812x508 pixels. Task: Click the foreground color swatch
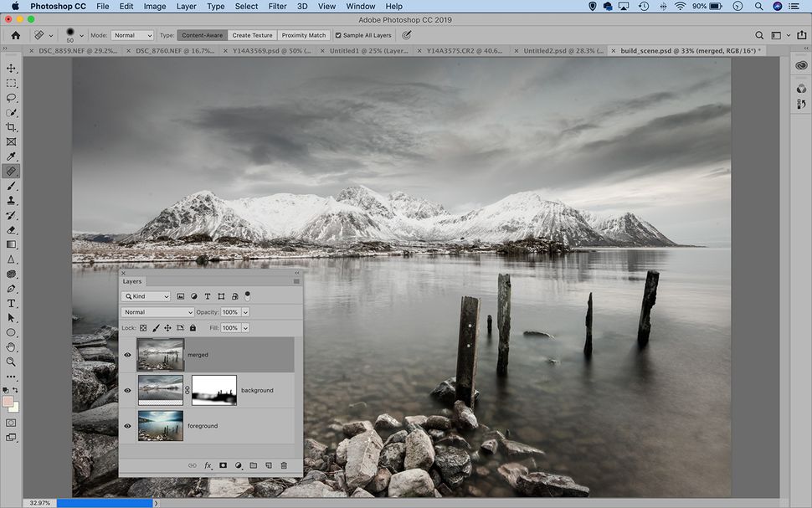pos(8,400)
